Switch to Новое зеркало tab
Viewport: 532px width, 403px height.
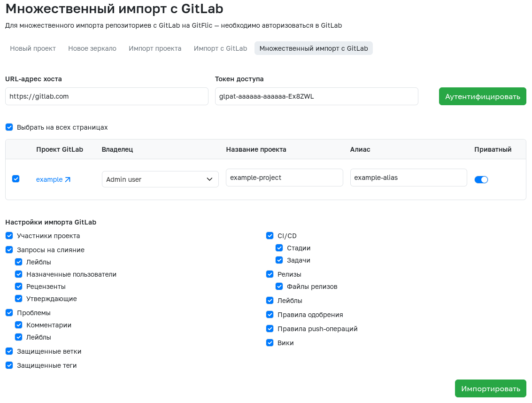pos(93,48)
